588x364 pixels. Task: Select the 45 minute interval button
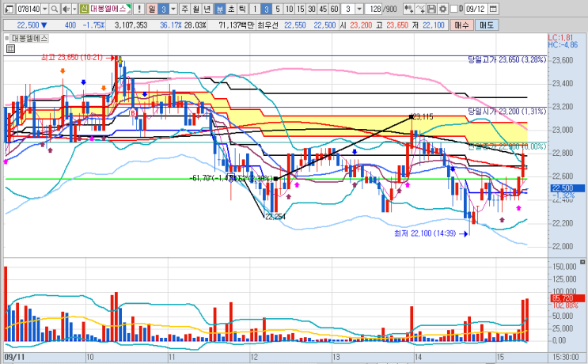(x=323, y=9)
